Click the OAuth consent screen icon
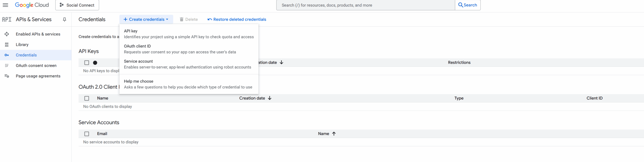 7,66
